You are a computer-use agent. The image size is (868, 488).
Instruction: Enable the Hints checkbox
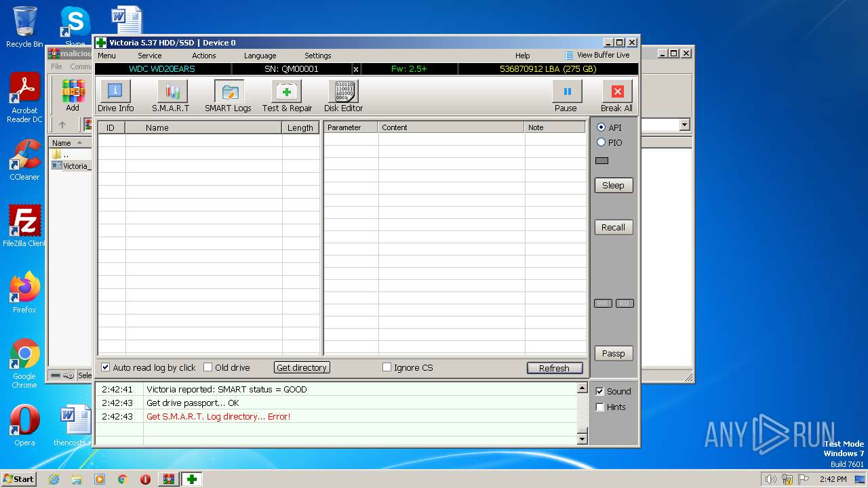point(599,407)
